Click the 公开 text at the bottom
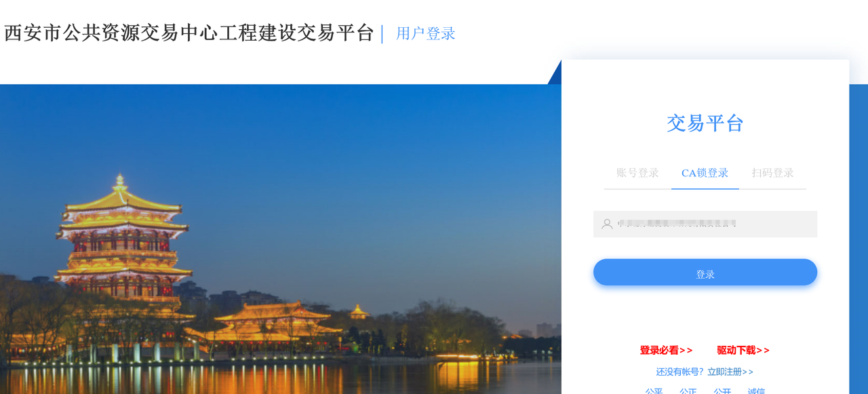This screenshot has height=394, width=868. point(722,391)
